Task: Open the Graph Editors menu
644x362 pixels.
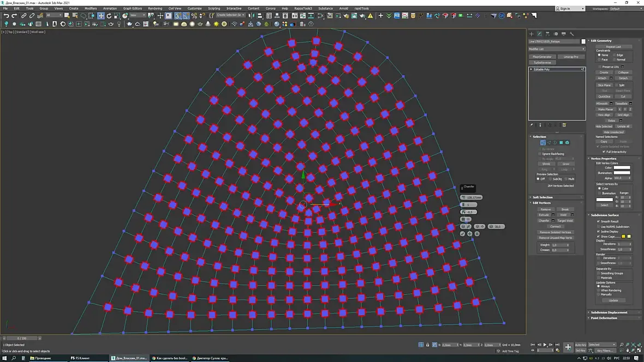Action: click(x=132, y=8)
